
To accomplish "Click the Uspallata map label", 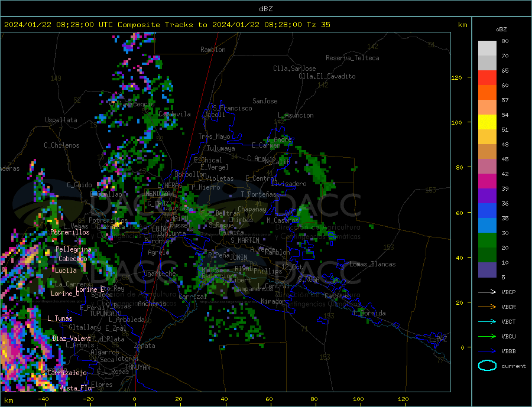I will [61, 120].
